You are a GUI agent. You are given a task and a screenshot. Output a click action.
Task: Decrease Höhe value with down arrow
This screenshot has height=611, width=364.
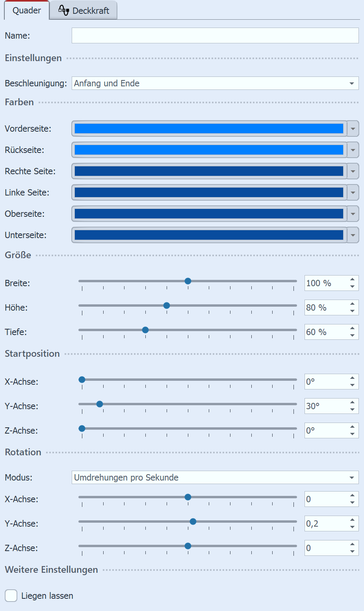[352, 311]
